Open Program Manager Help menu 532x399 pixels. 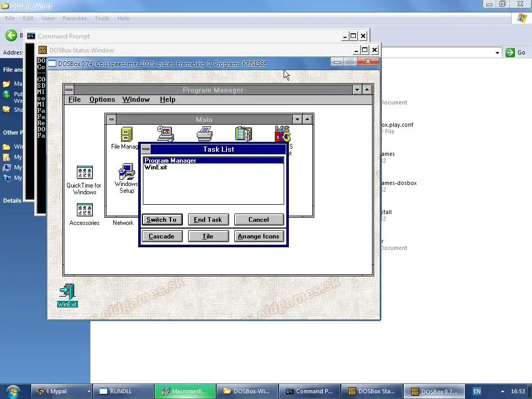(168, 99)
